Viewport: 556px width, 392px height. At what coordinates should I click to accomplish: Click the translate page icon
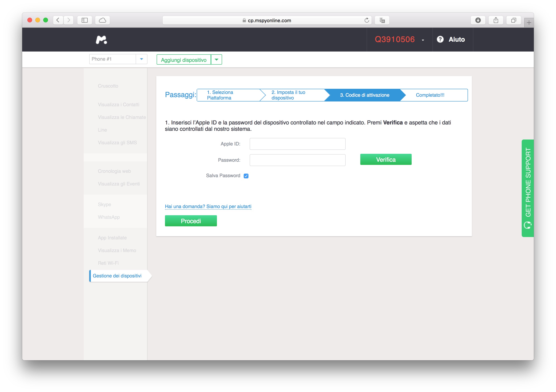[382, 20]
